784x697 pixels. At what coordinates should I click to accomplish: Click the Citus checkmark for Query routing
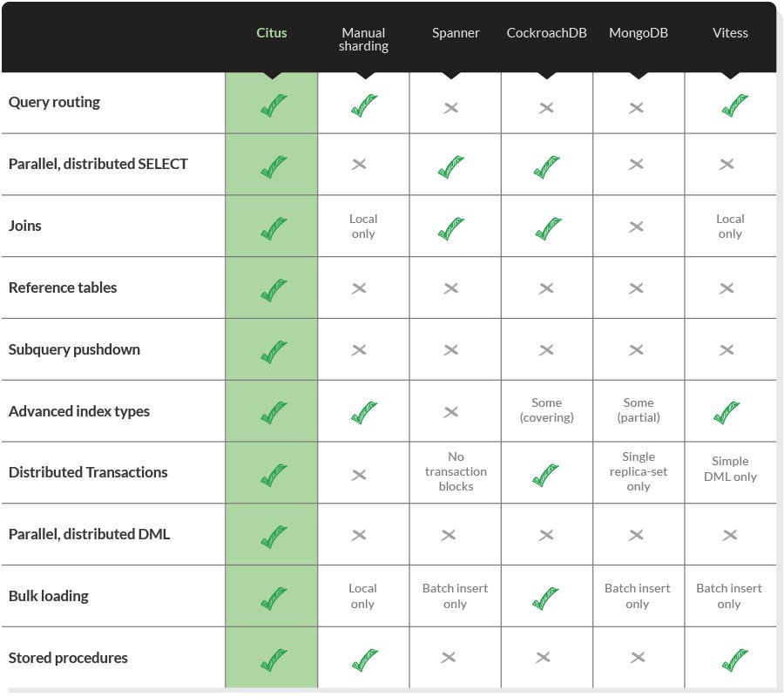[274, 105]
